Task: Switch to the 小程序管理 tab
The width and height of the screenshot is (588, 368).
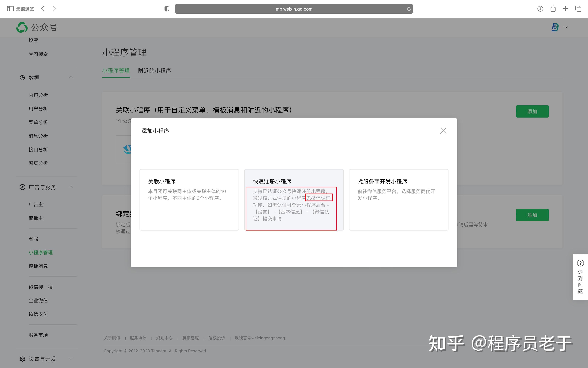Action: click(x=116, y=71)
